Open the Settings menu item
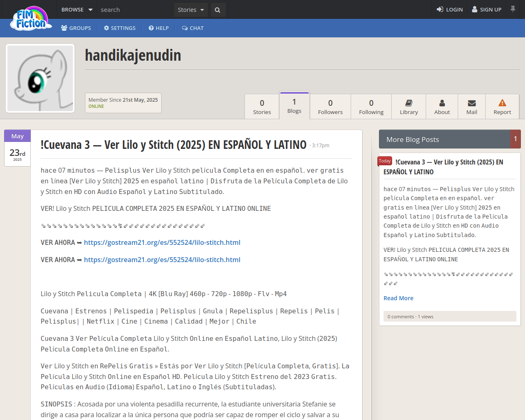The width and height of the screenshot is (525, 420). 120,28
